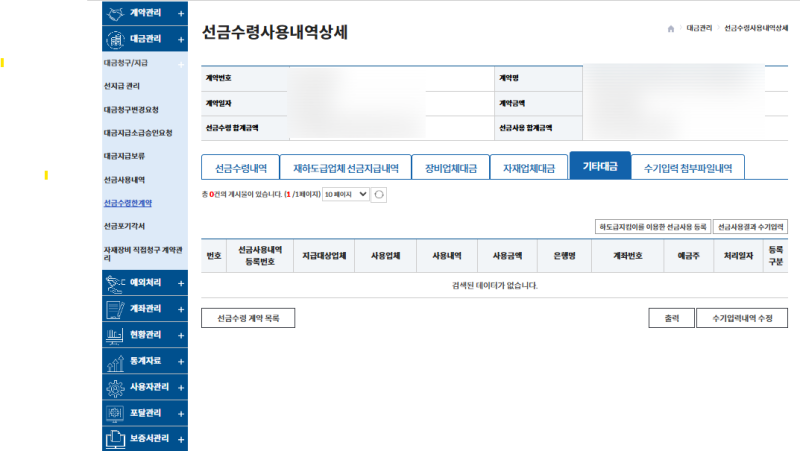Click the 수기입력내역 수정 button

point(742,318)
